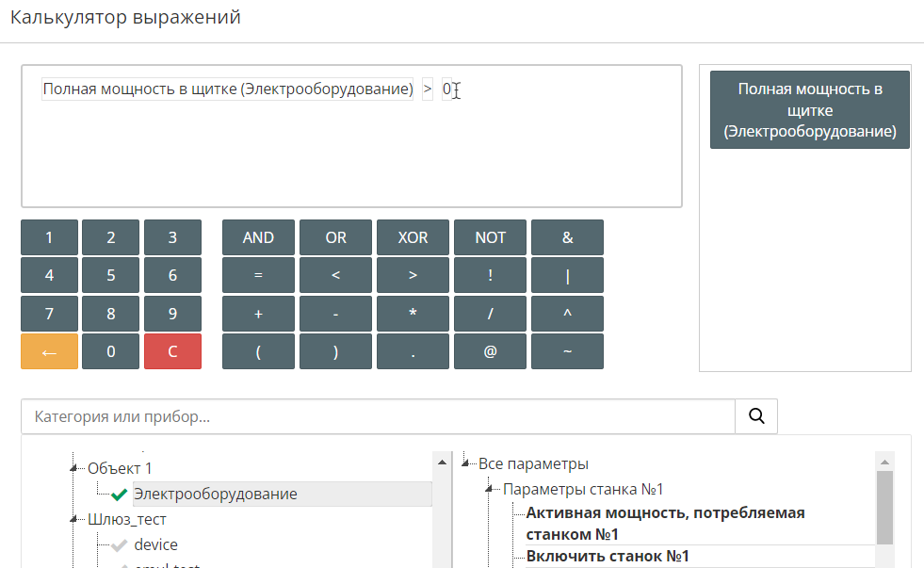
Task: Collapse Параметры станка №1 node
Action: (491, 490)
